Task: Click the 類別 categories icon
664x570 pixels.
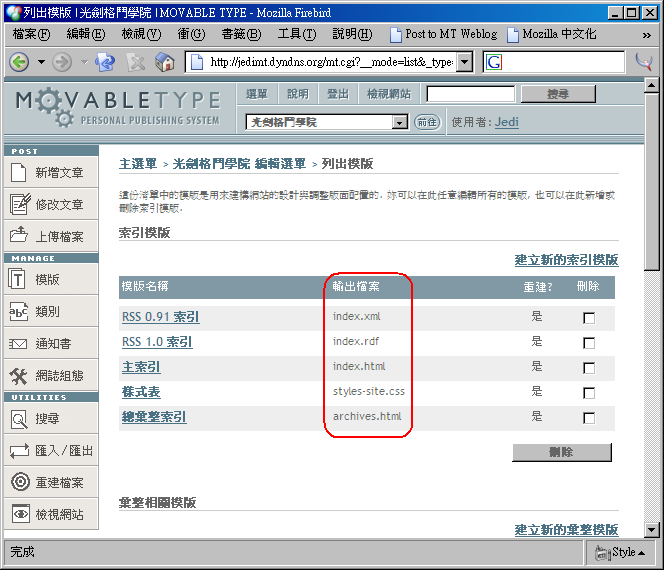Action: click(18, 312)
